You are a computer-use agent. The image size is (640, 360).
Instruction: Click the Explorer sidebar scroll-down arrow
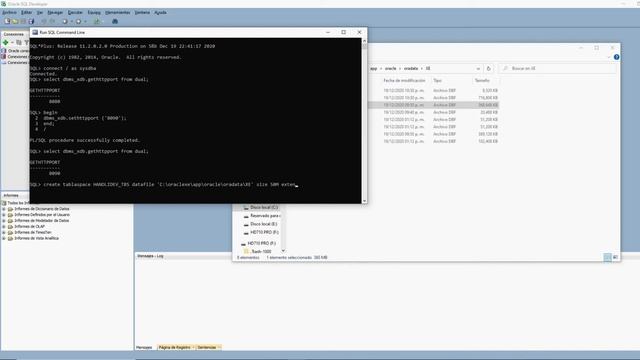(283, 251)
